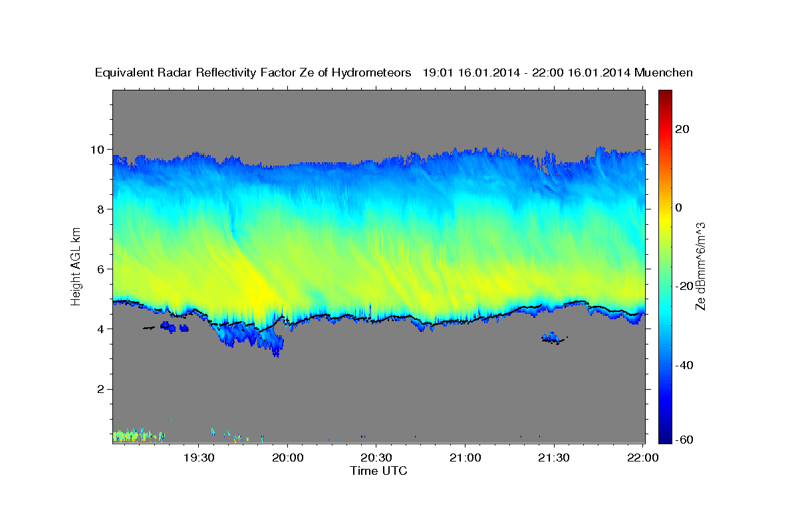Click the colorbar value -60
This screenshot has width=798, height=532.
pyautogui.click(x=685, y=440)
